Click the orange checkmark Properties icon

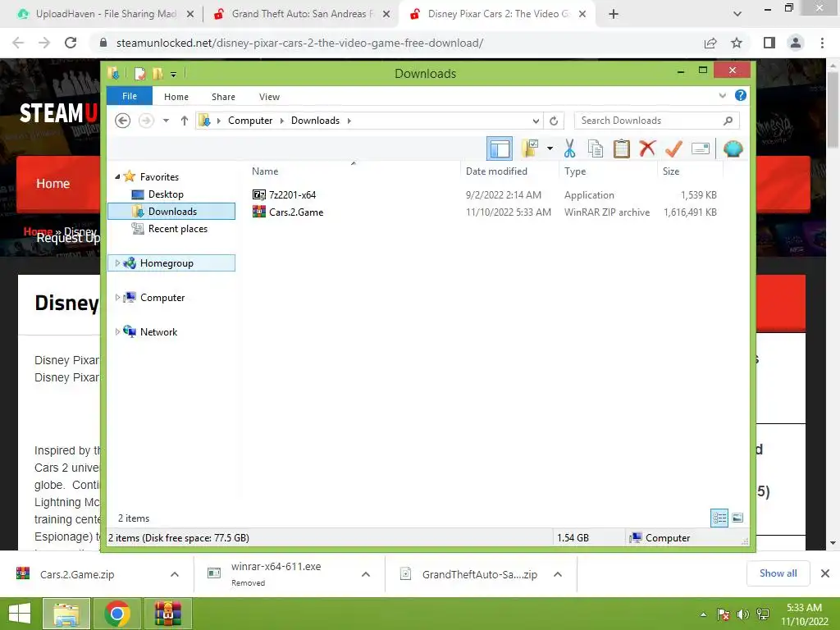pyautogui.click(x=673, y=148)
